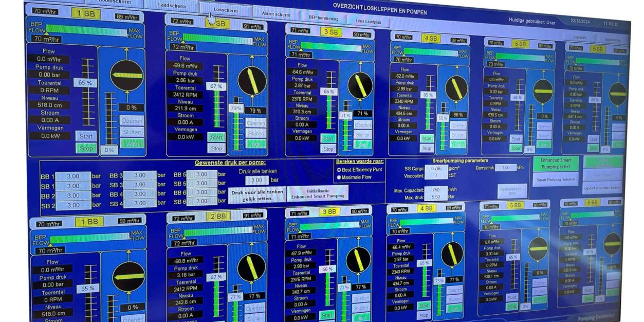Click Openen for the 2 SB valve

point(255,123)
